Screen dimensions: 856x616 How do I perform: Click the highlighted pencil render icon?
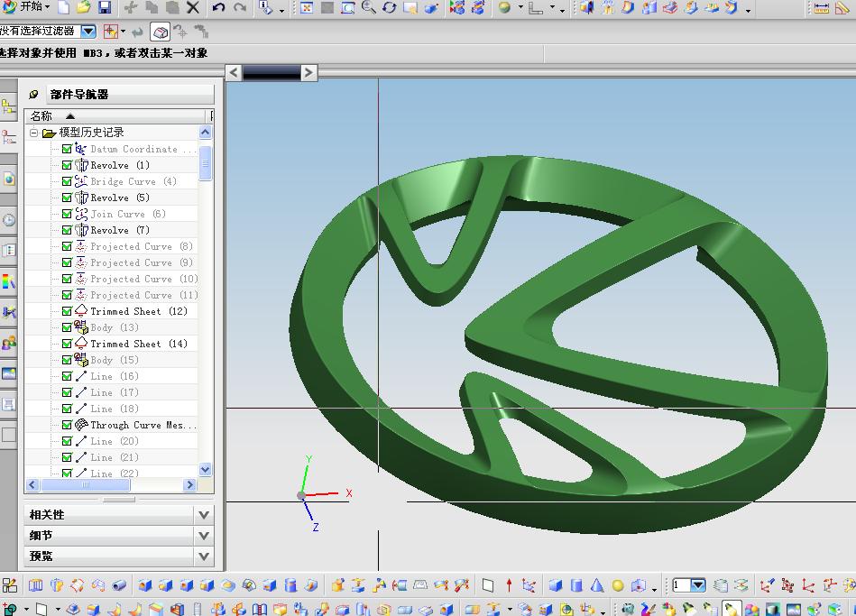(731, 608)
